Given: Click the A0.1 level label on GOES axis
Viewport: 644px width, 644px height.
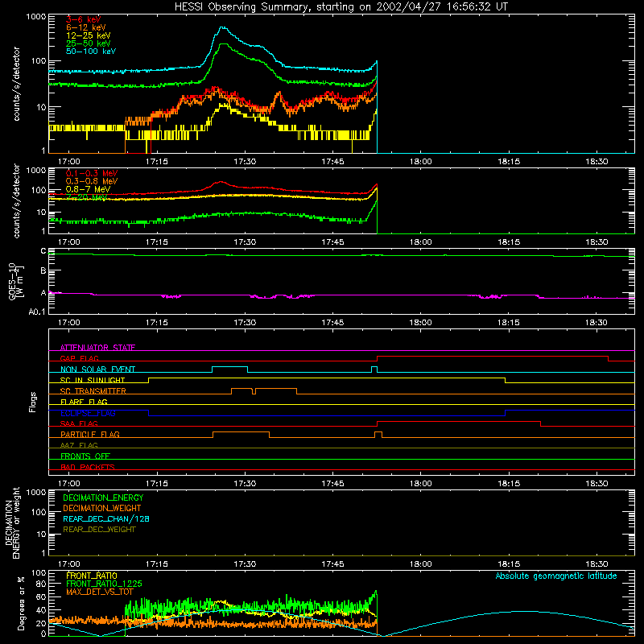Looking at the screenshot, I should pos(37,312).
